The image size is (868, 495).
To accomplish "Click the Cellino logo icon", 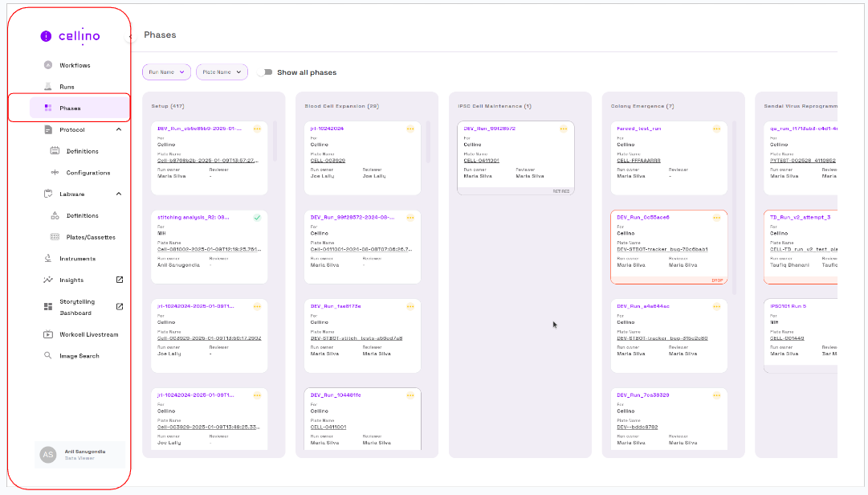I will pyautogui.click(x=46, y=35).
